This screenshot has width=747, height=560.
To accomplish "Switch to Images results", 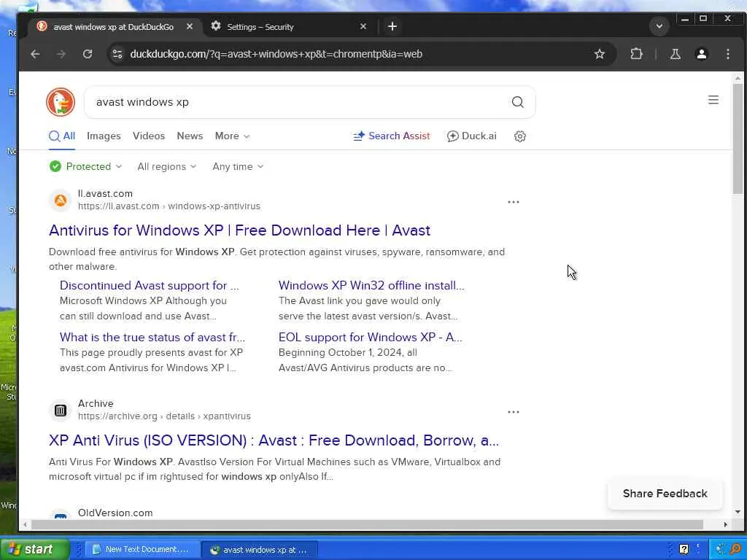I will pyautogui.click(x=104, y=136).
